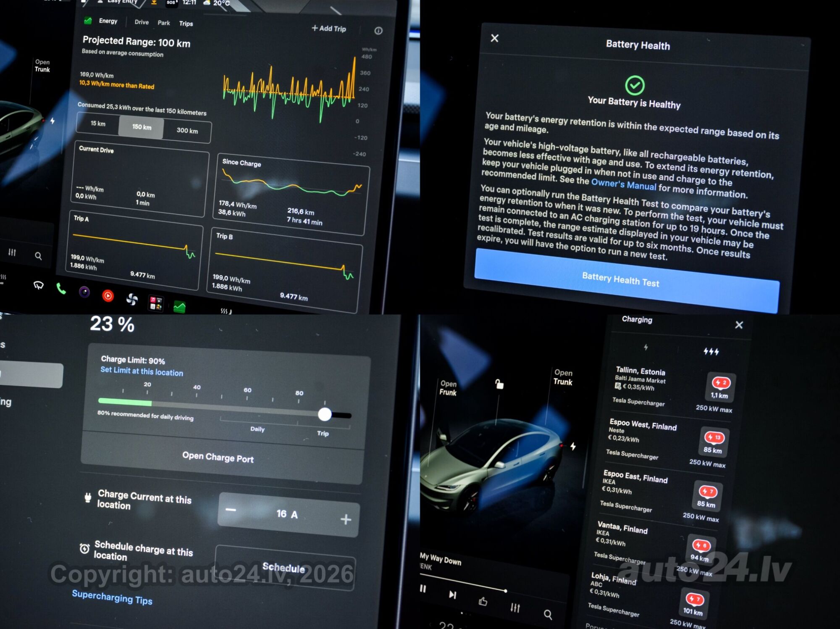Select the Lohja, Finland Supercharger entry
840x629 pixels.
[649, 602]
